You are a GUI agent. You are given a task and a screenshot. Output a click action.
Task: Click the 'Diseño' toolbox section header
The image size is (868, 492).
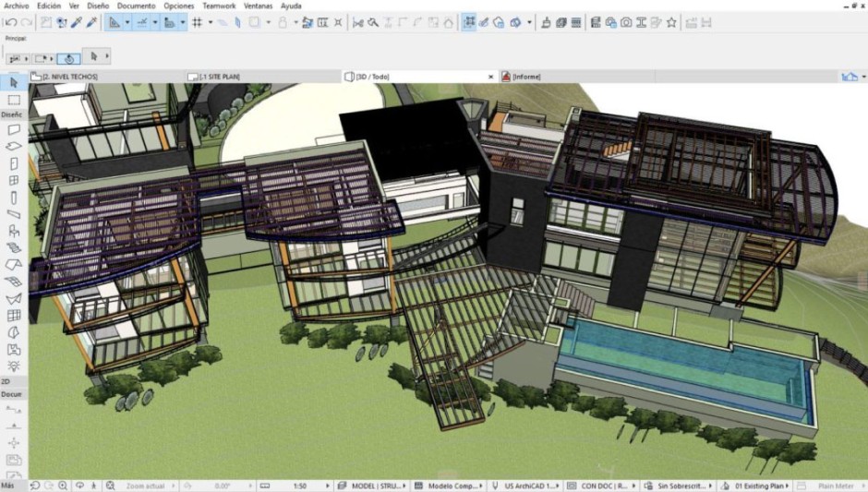tap(11, 114)
